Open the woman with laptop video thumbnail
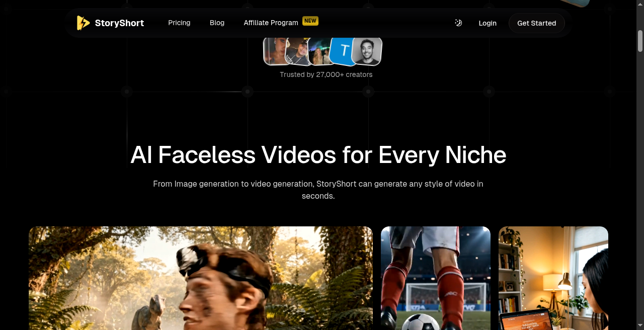 (x=553, y=278)
